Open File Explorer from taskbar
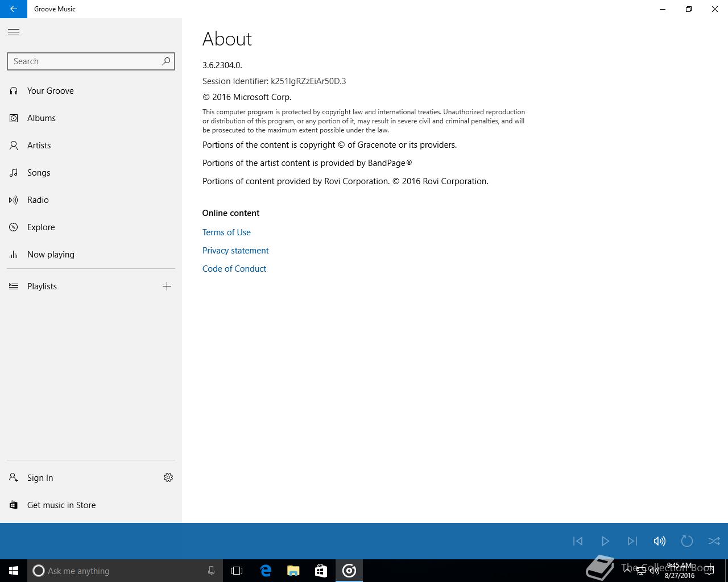This screenshot has height=582, width=728. pos(293,571)
